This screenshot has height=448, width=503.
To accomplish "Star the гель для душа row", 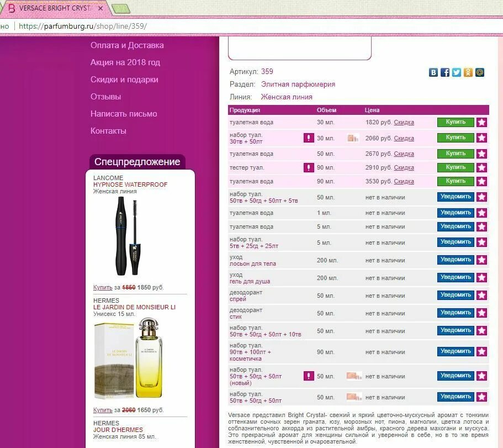I will point(481,277).
